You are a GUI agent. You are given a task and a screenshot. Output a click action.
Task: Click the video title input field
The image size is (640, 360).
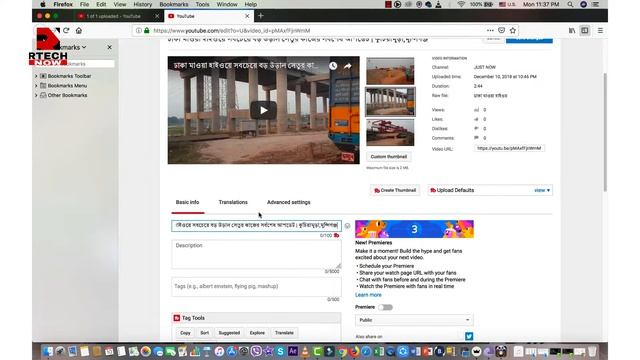pos(256,226)
